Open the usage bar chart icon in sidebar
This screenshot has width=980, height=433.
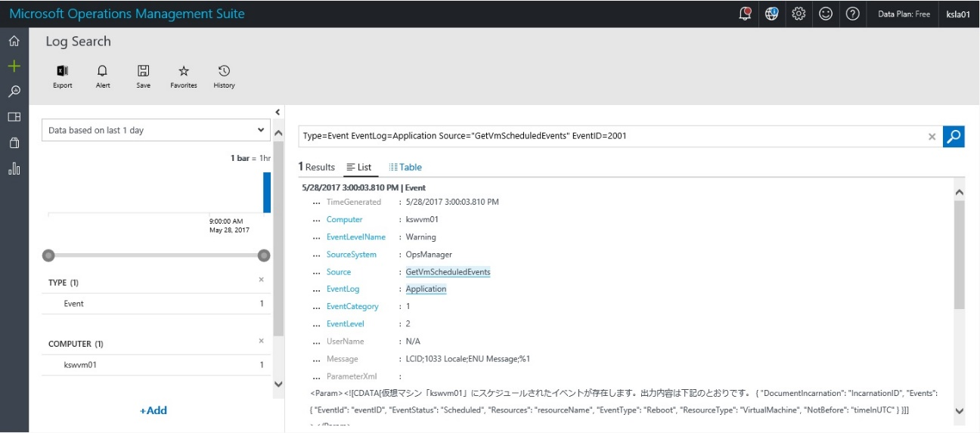[x=14, y=169]
